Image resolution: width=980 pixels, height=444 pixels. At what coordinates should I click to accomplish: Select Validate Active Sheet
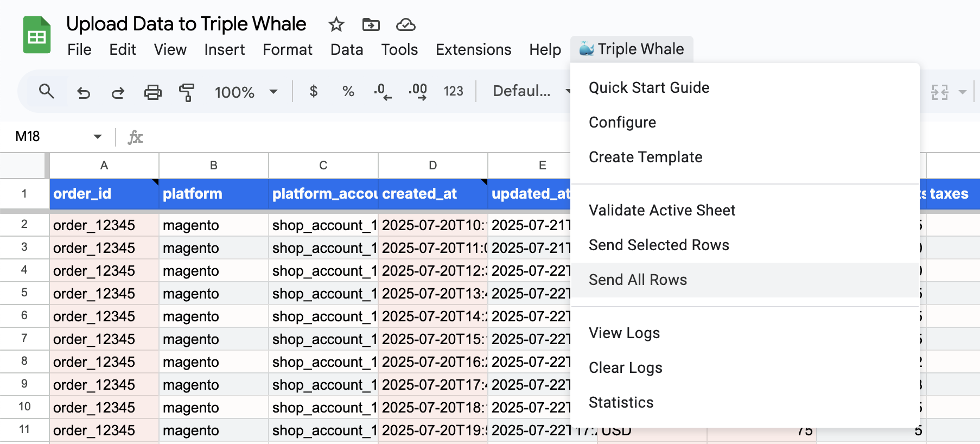(745, 211)
